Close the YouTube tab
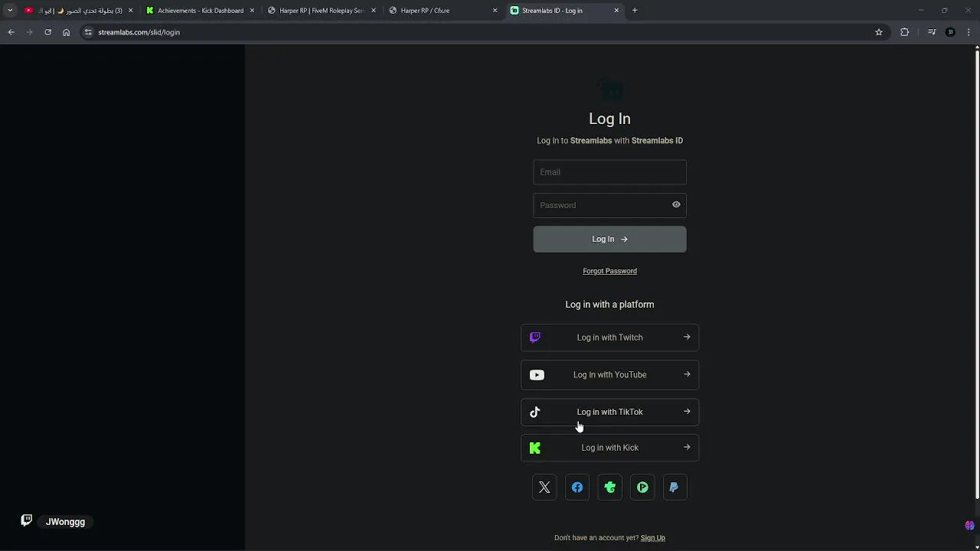The width and height of the screenshot is (980, 551). pyautogui.click(x=130, y=11)
